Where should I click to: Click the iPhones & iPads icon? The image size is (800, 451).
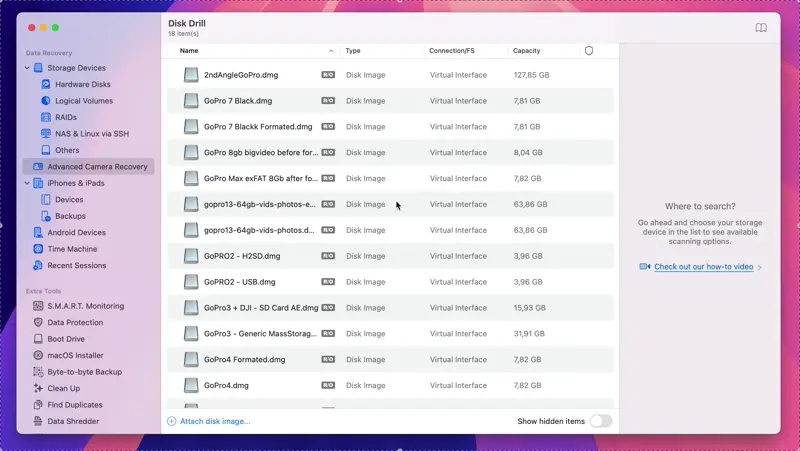38,183
